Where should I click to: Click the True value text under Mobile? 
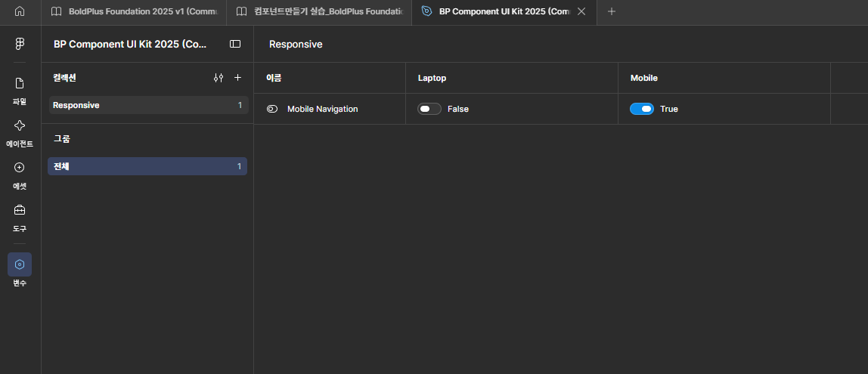click(x=668, y=109)
